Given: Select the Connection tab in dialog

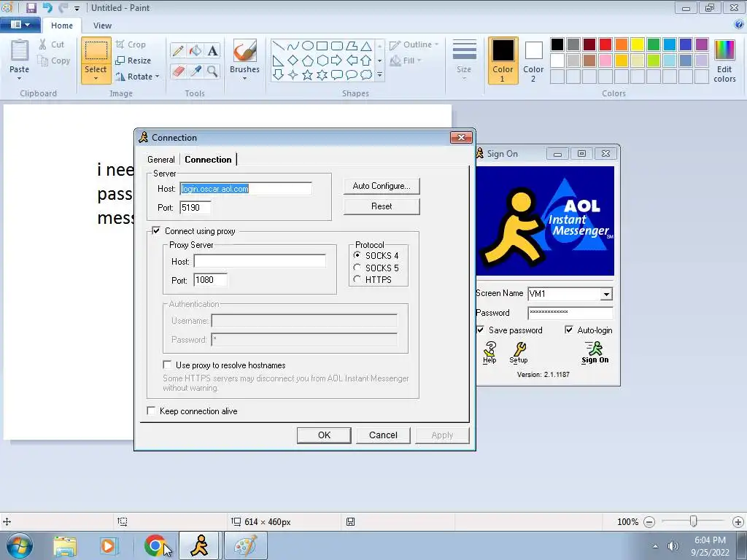Looking at the screenshot, I should (x=208, y=160).
